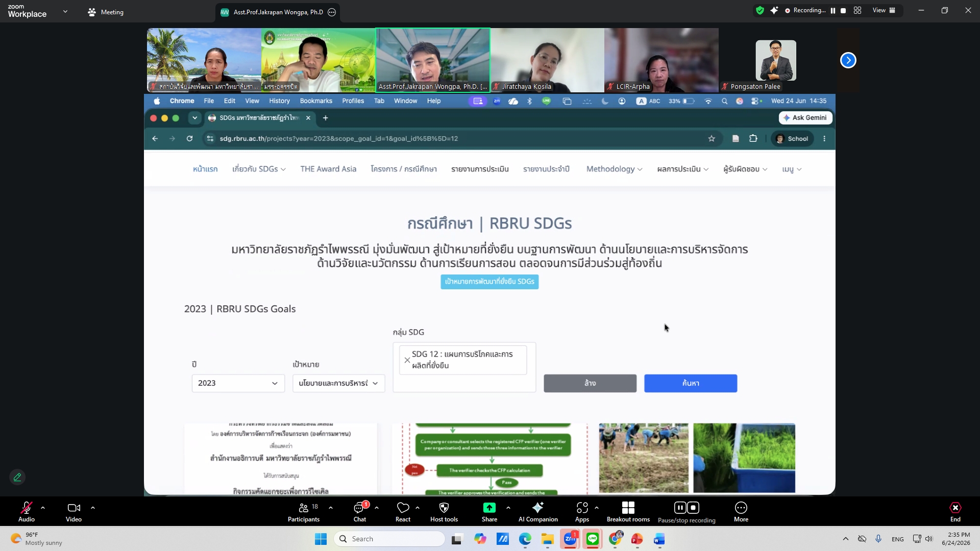Viewport: 980px width, 551px height.
Task: Open the THE Award Asia menu item
Action: pyautogui.click(x=328, y=169)
